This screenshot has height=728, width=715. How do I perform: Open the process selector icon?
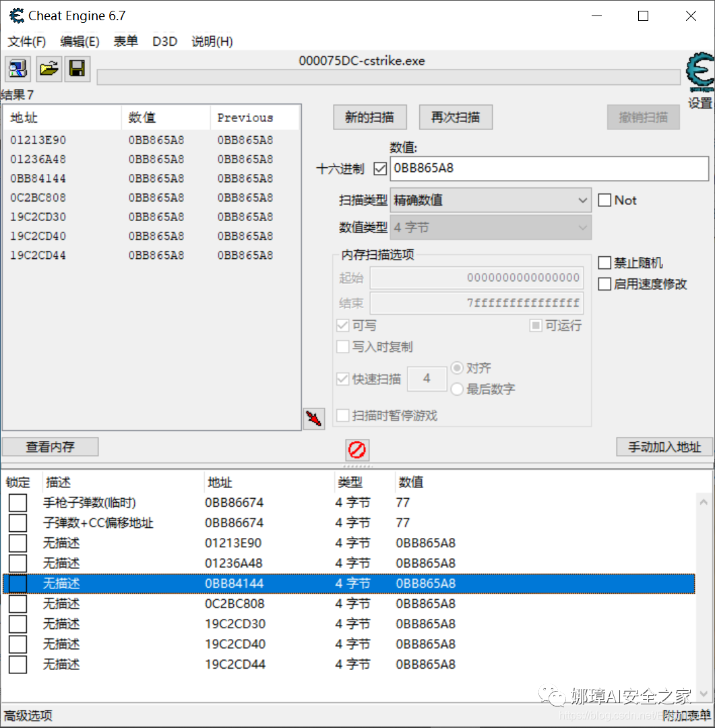(x=18, y=69)
